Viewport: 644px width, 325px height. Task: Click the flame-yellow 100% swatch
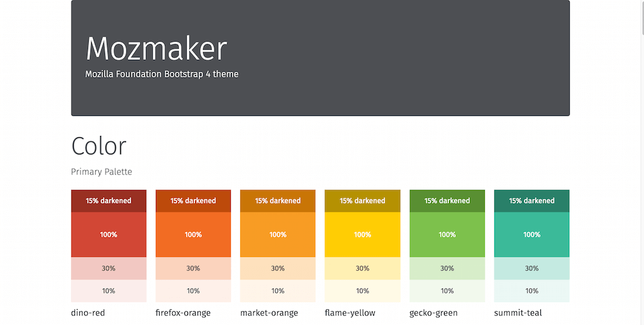(x=362, y=234)
